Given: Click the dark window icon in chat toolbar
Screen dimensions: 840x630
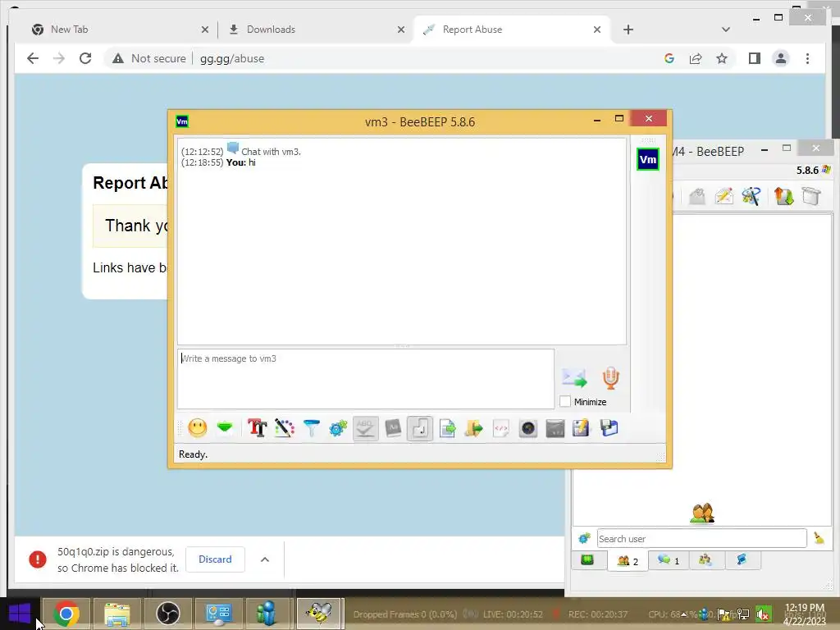Looking at the screenshot, I should point(555,428).
